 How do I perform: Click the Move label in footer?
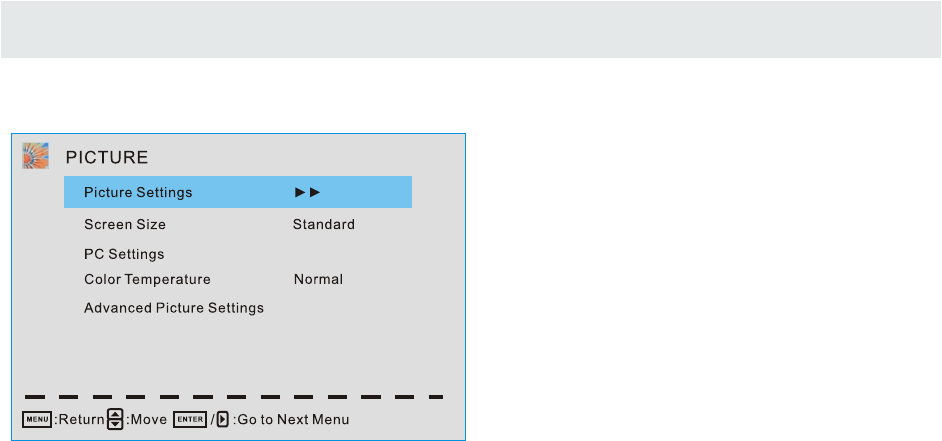[x=146, y=420]
